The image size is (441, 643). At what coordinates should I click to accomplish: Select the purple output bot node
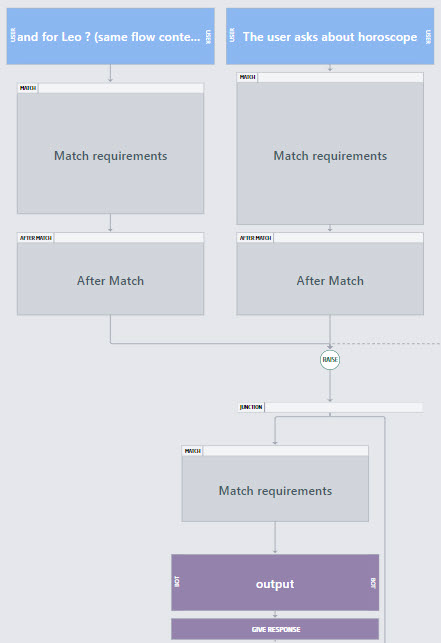pyautogui.click(x=275, y=583)
